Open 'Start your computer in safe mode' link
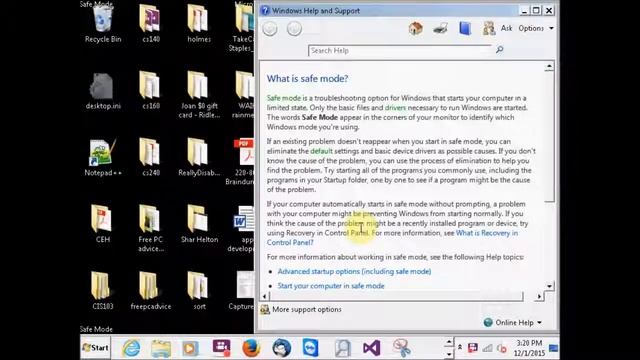Viewport: 640px width, 360px height. 331,286
